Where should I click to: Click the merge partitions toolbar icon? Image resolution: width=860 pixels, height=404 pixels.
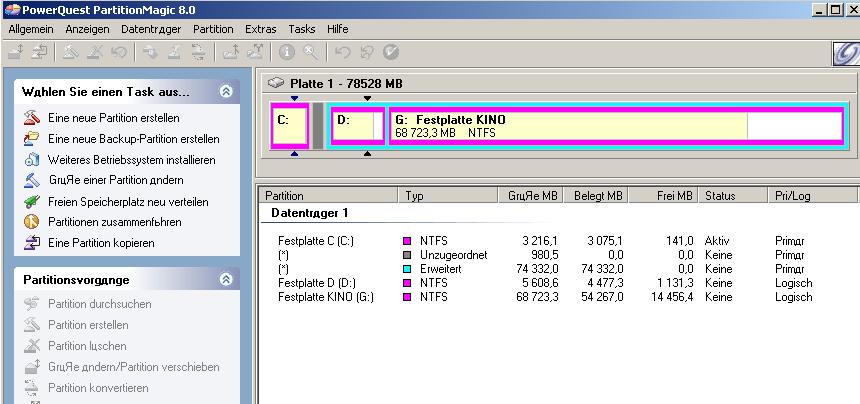point(230,52)
